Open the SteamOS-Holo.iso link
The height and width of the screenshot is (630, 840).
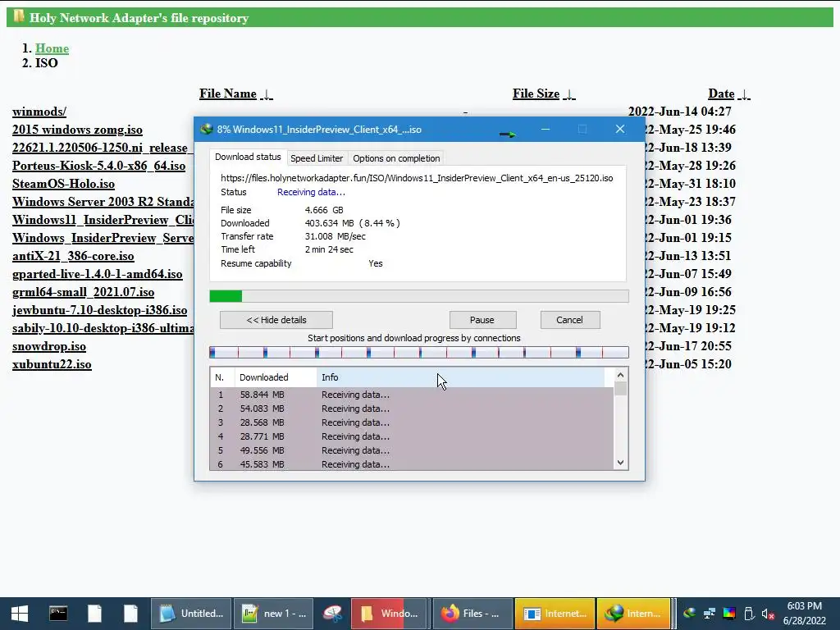point(63,184)
